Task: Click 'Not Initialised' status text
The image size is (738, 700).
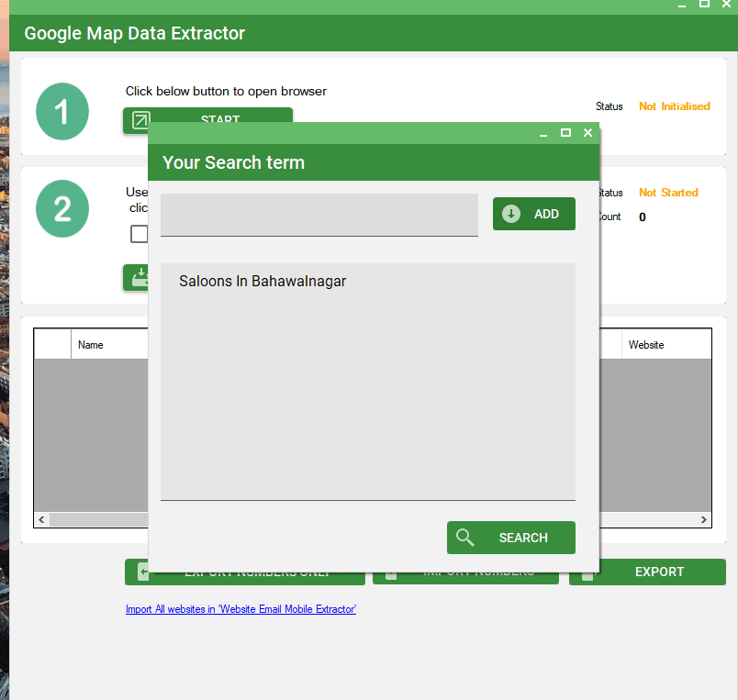Action: pyautogui.click(x=674, y=106)
